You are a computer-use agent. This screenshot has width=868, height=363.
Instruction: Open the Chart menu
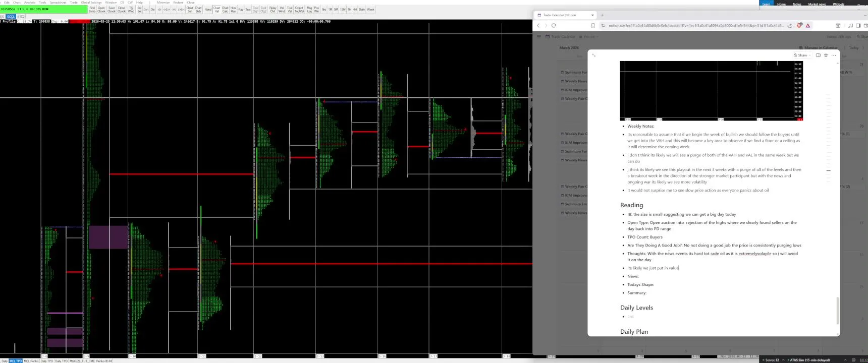[x=17, y=3]
